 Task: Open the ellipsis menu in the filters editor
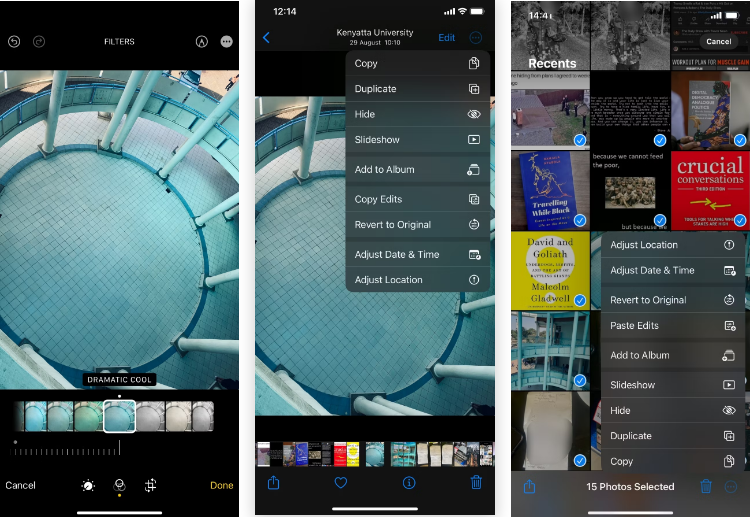[227, 42]
